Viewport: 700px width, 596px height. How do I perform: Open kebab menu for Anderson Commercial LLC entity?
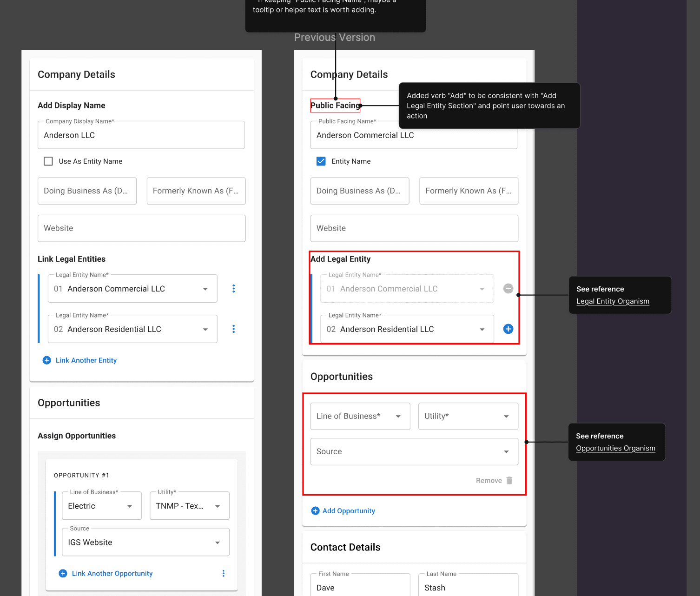233,289
